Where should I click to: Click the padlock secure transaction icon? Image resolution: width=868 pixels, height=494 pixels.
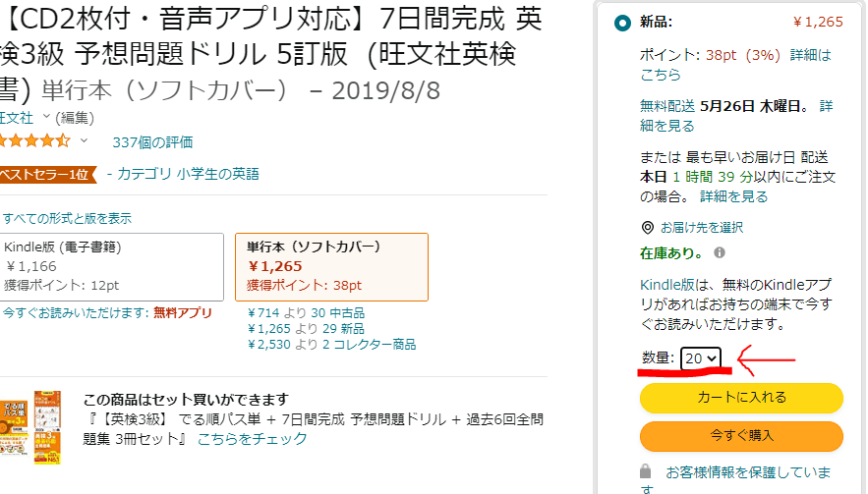pyautogui.click(x=645, y=471)
